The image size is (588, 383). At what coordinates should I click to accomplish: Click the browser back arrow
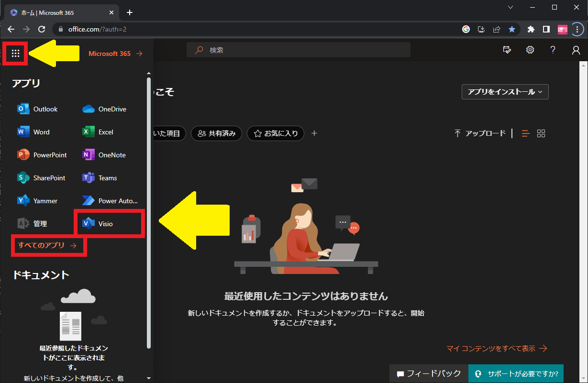[x=11, y=29]
